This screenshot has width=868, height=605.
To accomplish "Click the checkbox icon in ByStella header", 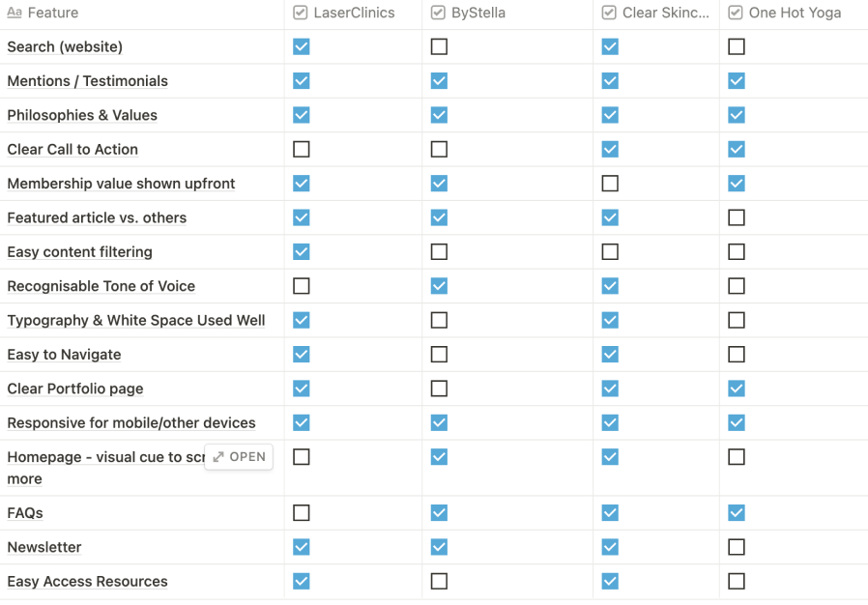I will click(x=438, y=13).
